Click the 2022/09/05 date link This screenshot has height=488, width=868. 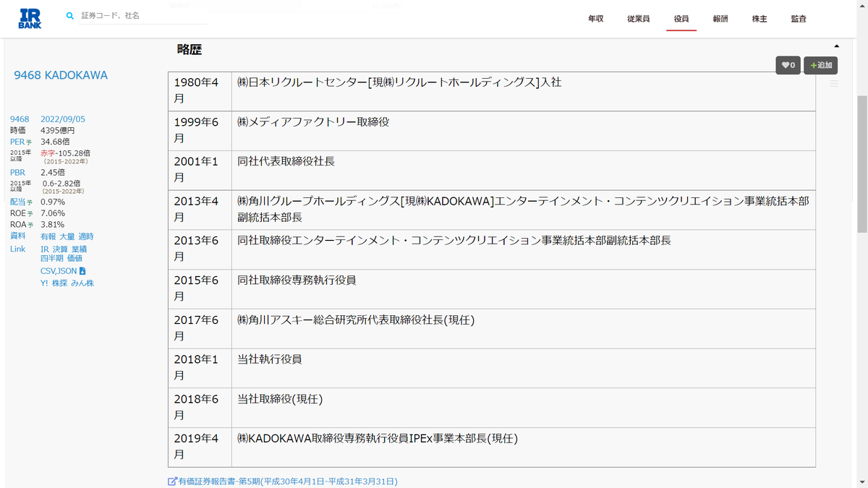pyautogui.click(x=63, y=119)
